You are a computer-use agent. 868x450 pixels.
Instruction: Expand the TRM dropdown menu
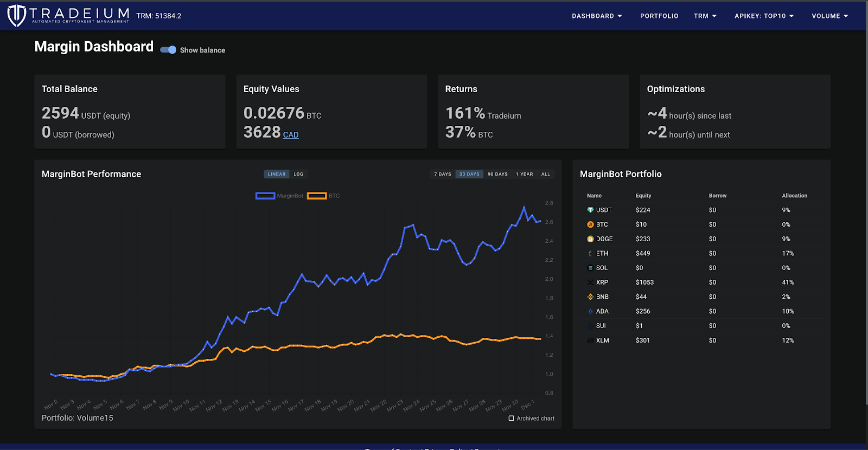coord(705,16)
